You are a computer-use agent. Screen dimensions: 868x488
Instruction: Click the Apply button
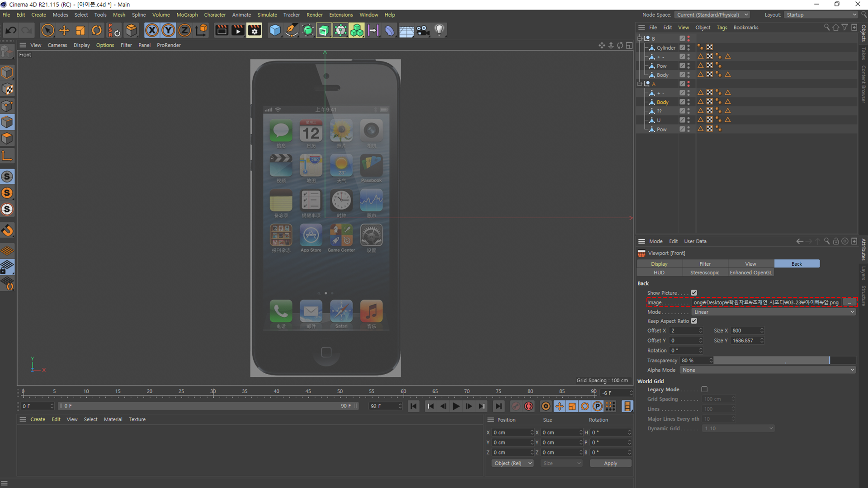[x=610, y=464]
